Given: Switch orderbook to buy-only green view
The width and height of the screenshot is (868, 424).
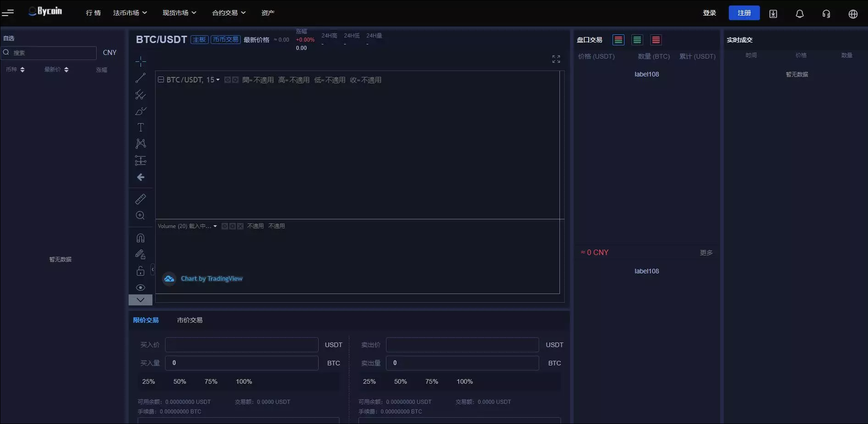Looking at the screenshot, I should (x=637, y=40).
